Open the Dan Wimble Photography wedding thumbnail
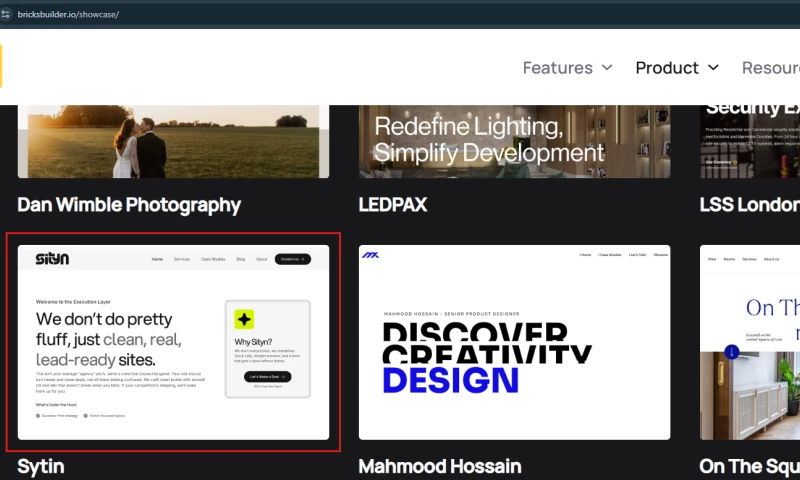Screen dimensions: 800x480 click(x=173, y=141)
